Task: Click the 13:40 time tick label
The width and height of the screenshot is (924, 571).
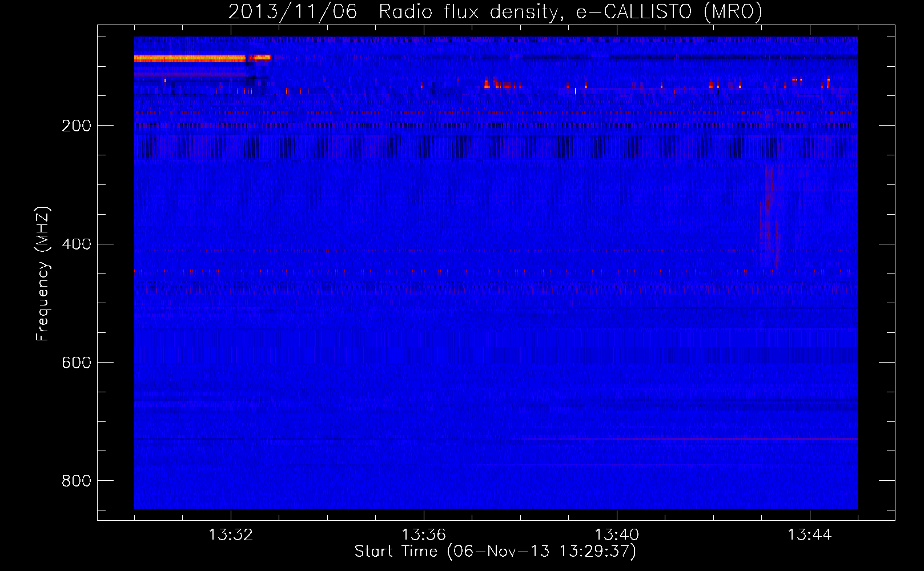Action: [x=617, y=535]
